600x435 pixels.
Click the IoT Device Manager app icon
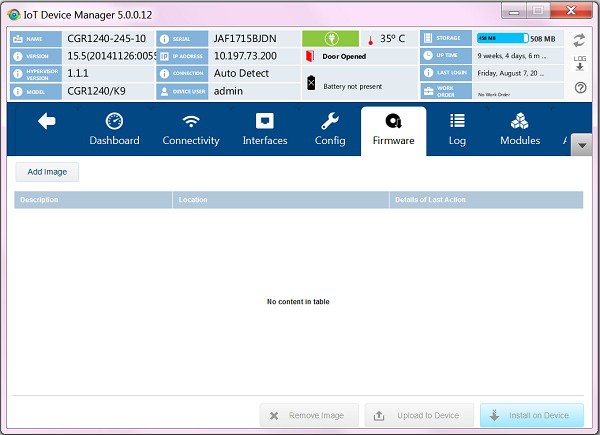coord(14,15)
